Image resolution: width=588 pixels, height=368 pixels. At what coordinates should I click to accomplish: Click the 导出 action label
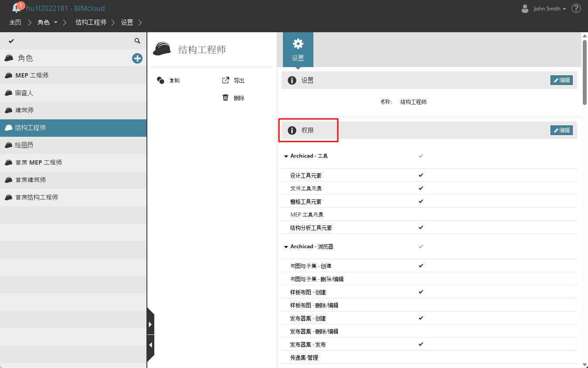[239, 81]
